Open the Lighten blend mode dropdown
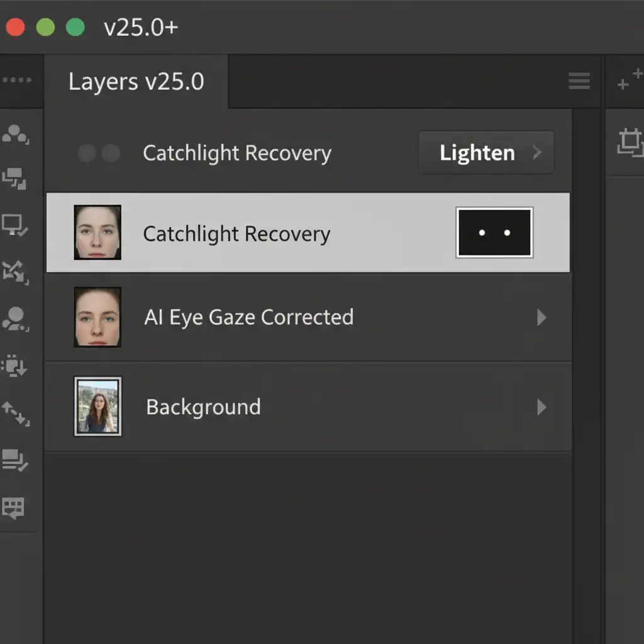Image resolution: width=644 pixels, height=644 pixels. [x=486, y=153]
